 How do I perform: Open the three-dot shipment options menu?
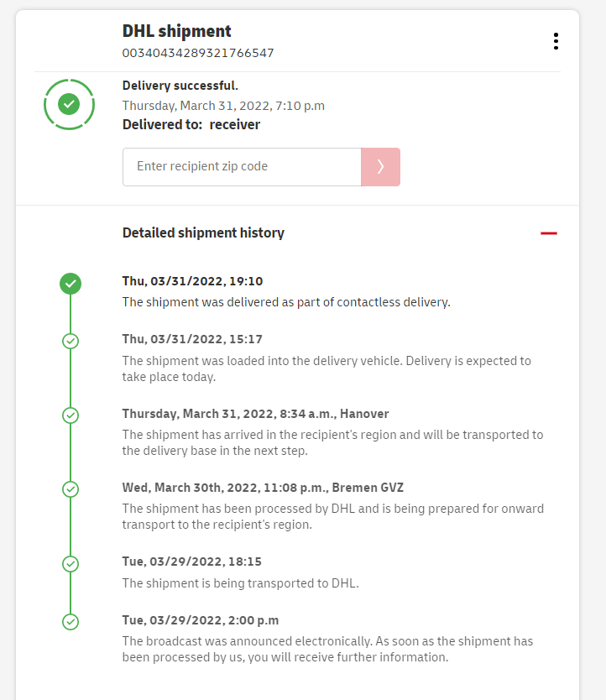556,41
